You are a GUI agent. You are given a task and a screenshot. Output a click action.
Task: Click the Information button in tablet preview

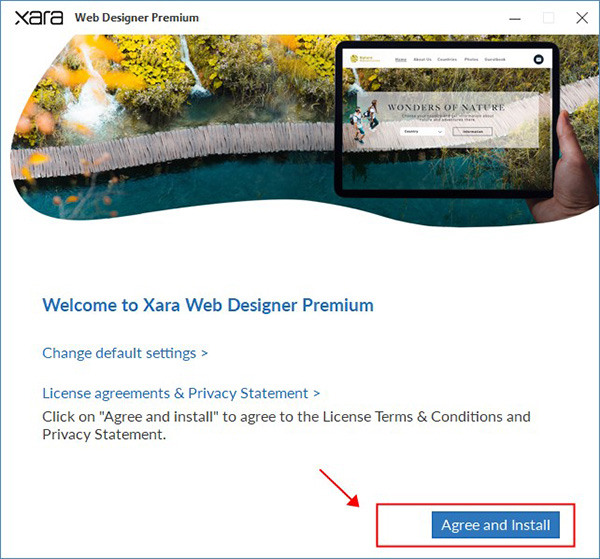coord(473,131)
